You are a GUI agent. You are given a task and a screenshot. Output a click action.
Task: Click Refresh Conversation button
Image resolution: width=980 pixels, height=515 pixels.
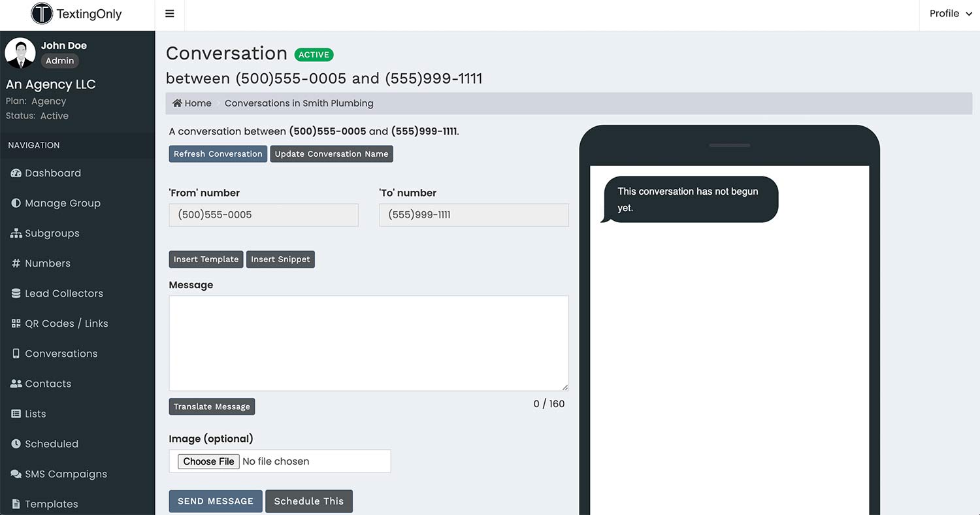[218, 154]
